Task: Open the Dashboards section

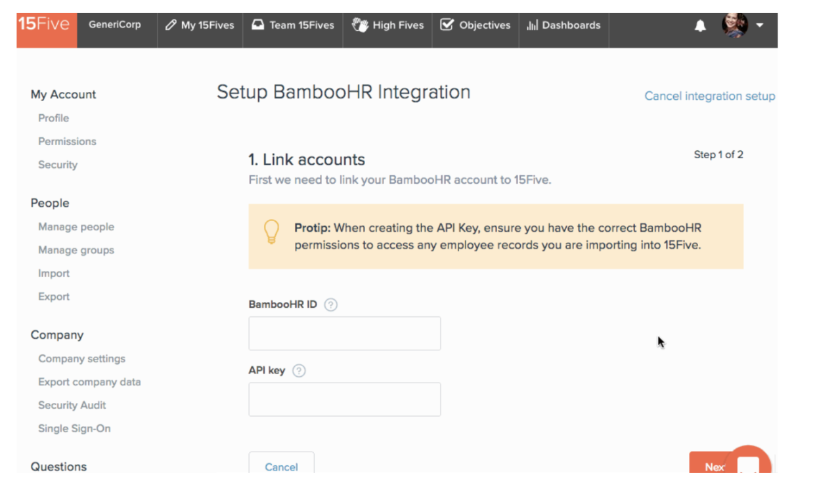Action: [x=569, y=25]
